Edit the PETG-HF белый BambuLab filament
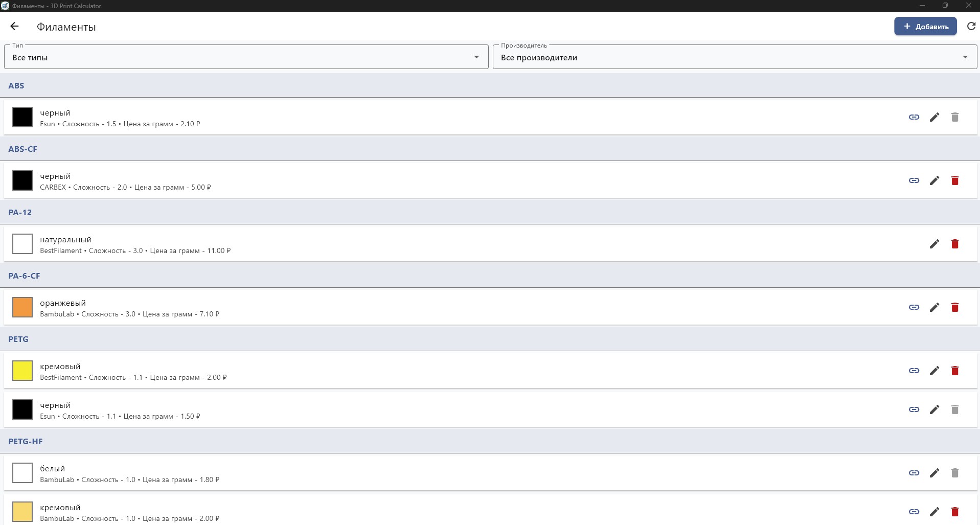 [x=934, y=473]
